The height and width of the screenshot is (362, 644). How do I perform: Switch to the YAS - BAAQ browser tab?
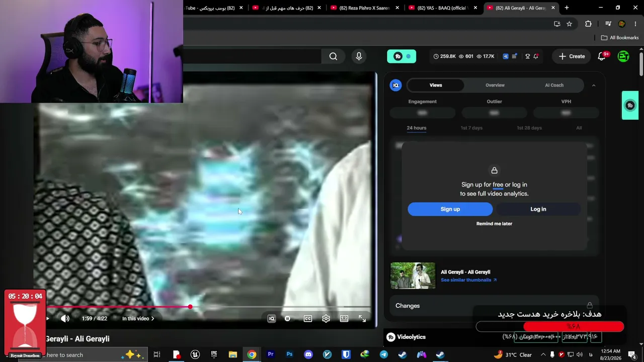(x=442, y=8)
